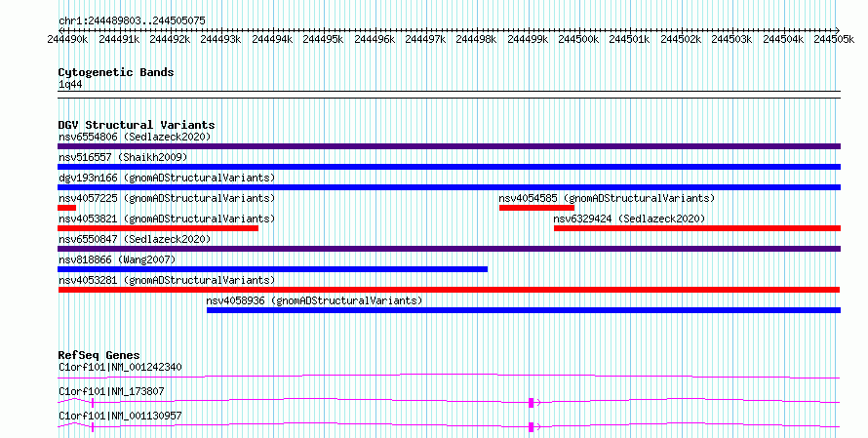Click the small left exon of NM_001130957

pyautogui.click(x=93, y=427)
